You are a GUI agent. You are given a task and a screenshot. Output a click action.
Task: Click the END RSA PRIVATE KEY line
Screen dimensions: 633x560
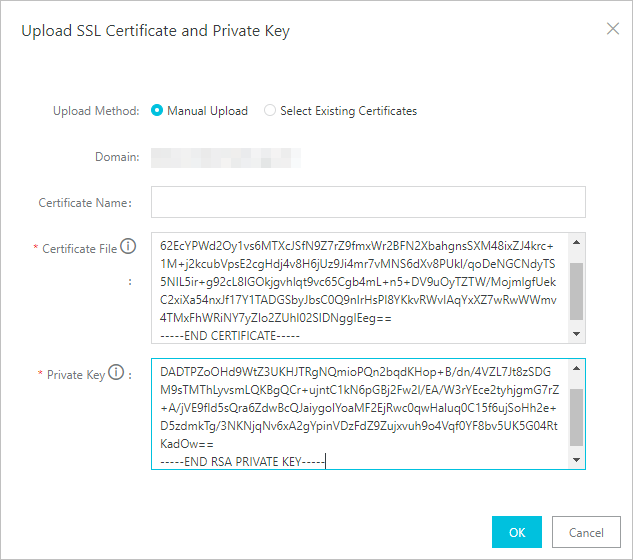coord(243,461)
